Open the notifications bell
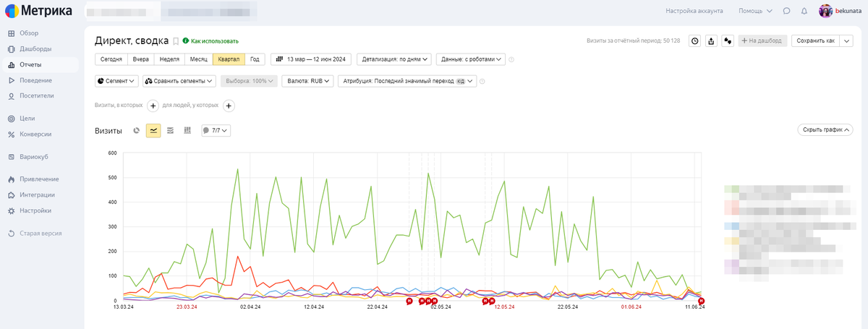This screenshot has height=329, width=868. 804,11
